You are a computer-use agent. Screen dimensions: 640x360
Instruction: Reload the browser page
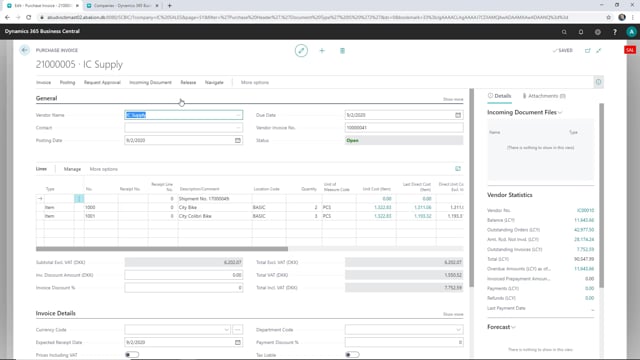coord(29,18)
